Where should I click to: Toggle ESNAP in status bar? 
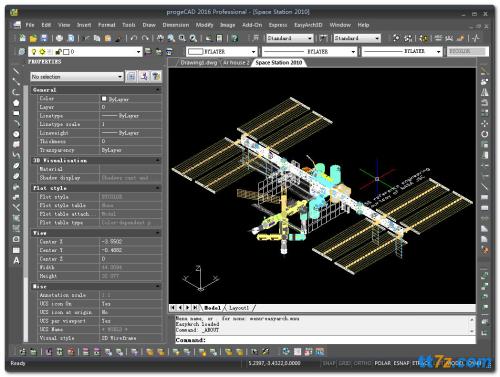pyautogui.click(x=401, y=363)
